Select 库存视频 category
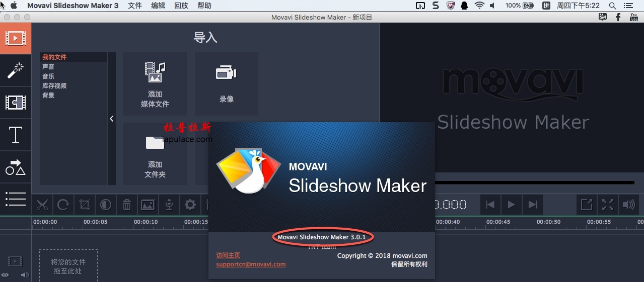The image size is (644, 282). click(x=54, y=86)
